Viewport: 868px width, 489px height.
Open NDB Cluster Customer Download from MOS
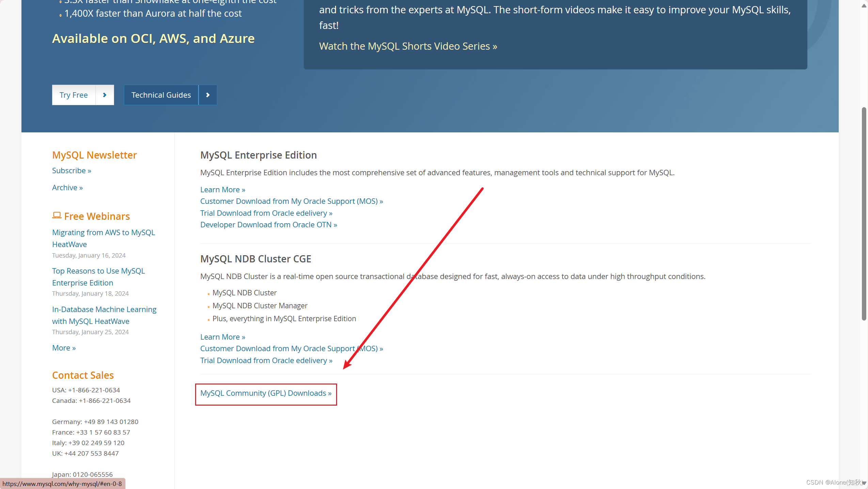tap(291, 348)
